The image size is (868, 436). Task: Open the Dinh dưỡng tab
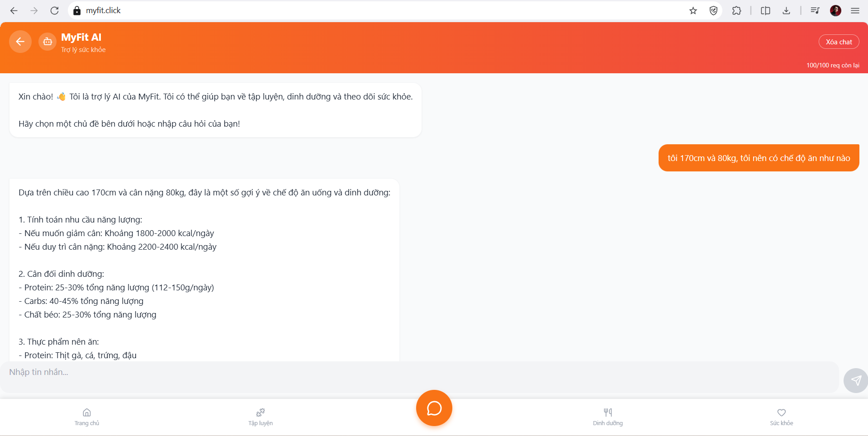(x=607, y=417)
